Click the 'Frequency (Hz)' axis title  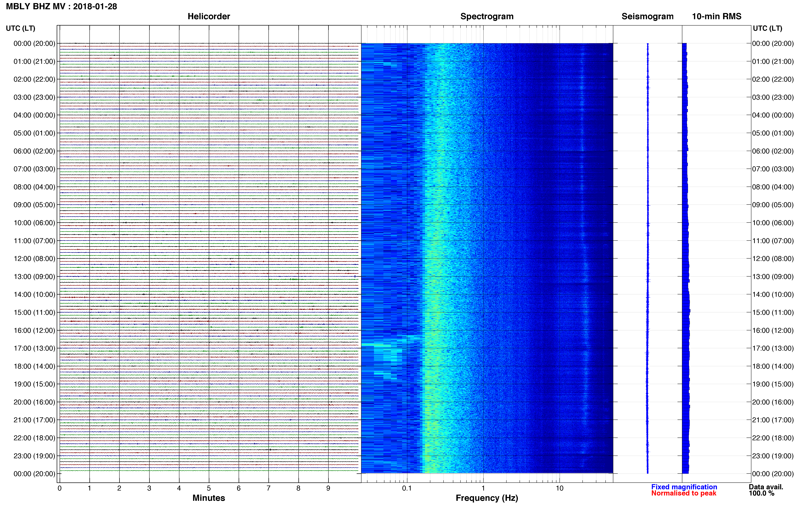pos(487,498)
